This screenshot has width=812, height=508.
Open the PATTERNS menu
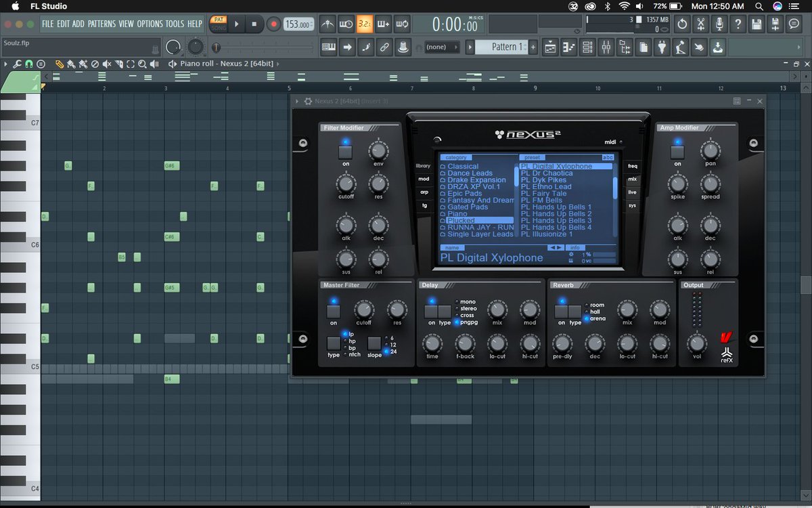[x=101, y=24]
